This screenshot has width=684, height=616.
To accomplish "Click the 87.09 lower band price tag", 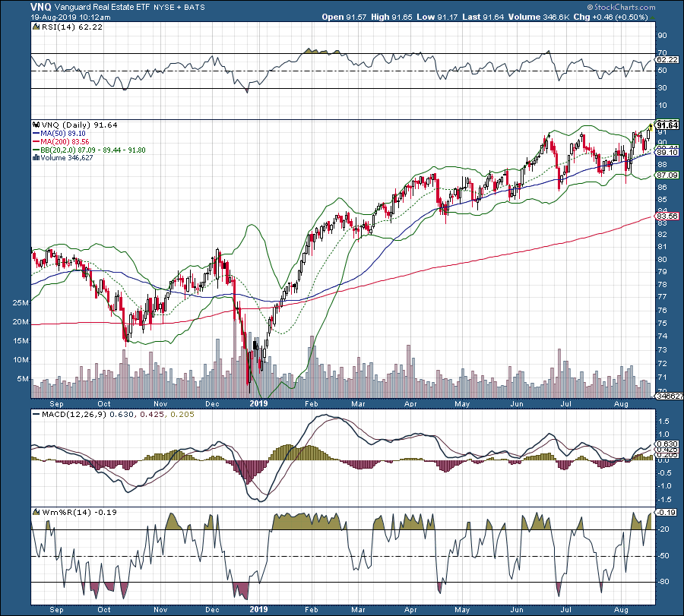I will 667,175.
